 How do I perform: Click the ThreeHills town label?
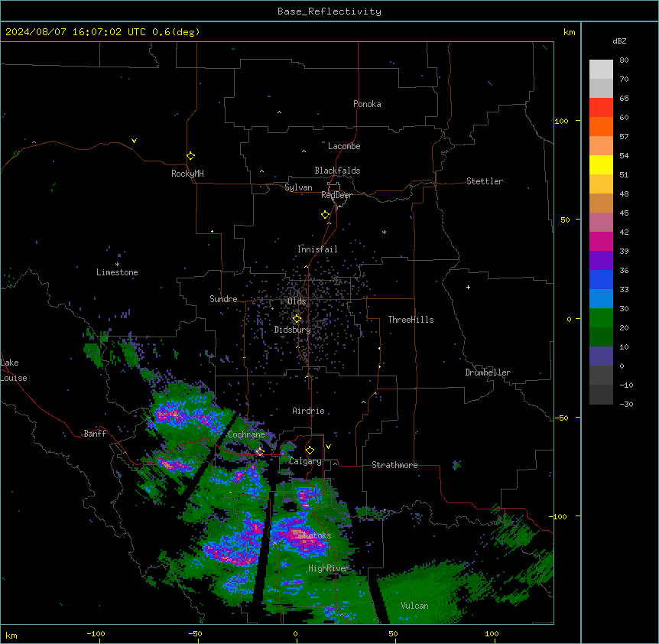point(411,320)
